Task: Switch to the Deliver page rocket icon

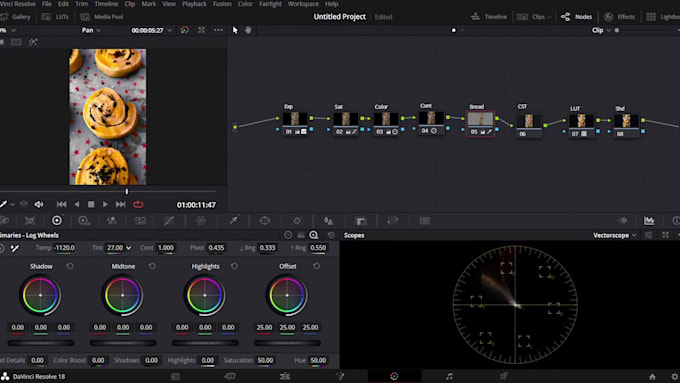Action: coord(503,376)
